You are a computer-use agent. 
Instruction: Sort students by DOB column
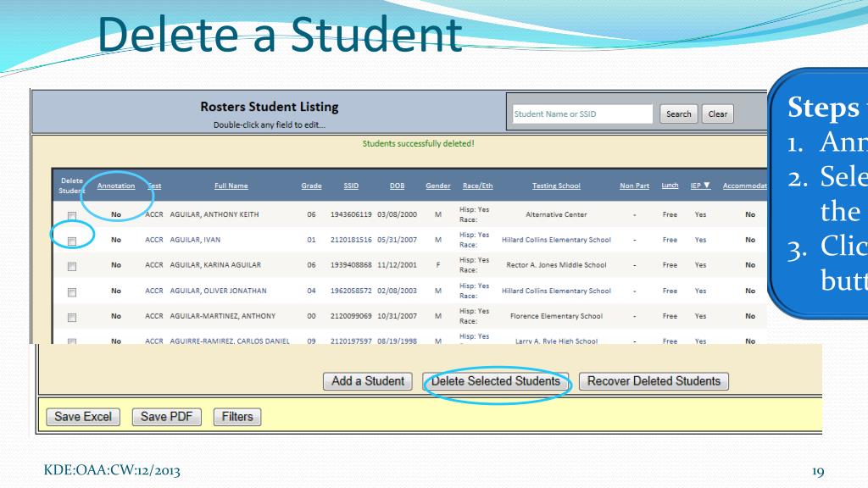397,186
